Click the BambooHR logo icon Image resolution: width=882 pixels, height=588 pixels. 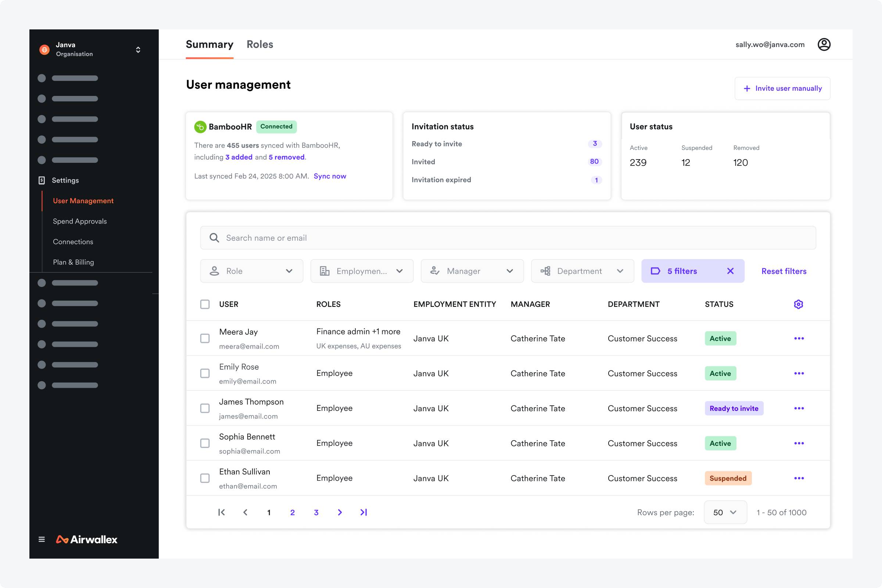(200, 126)
